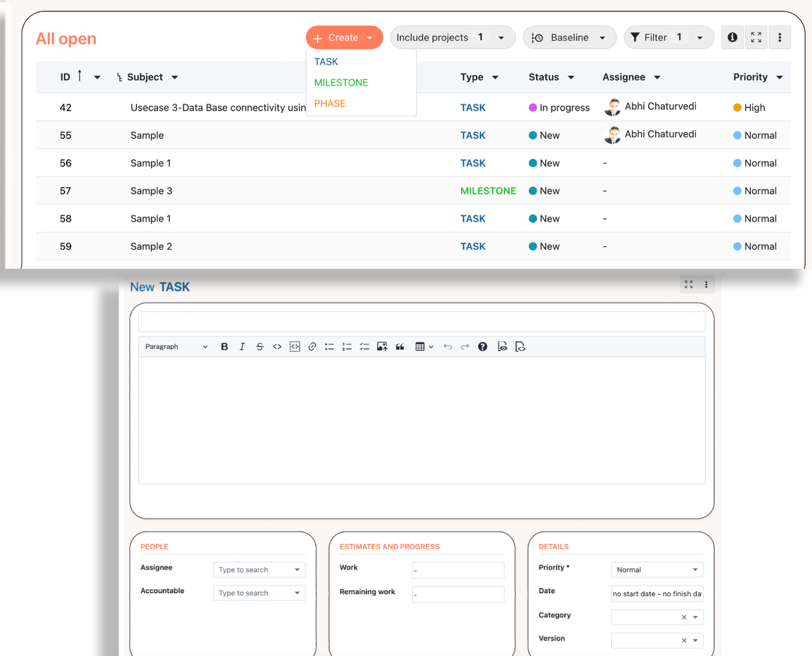Open Accountable search dropdown
Screen dimensions: 812x656
259,593
